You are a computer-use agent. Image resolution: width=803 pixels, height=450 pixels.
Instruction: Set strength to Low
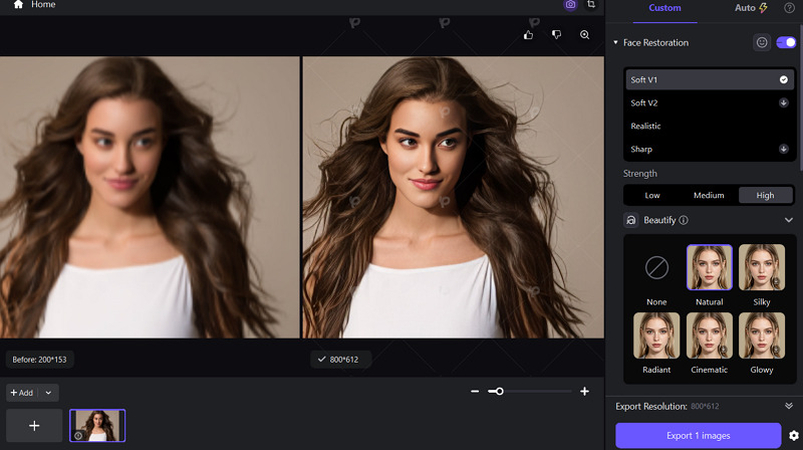click(652, 196)
